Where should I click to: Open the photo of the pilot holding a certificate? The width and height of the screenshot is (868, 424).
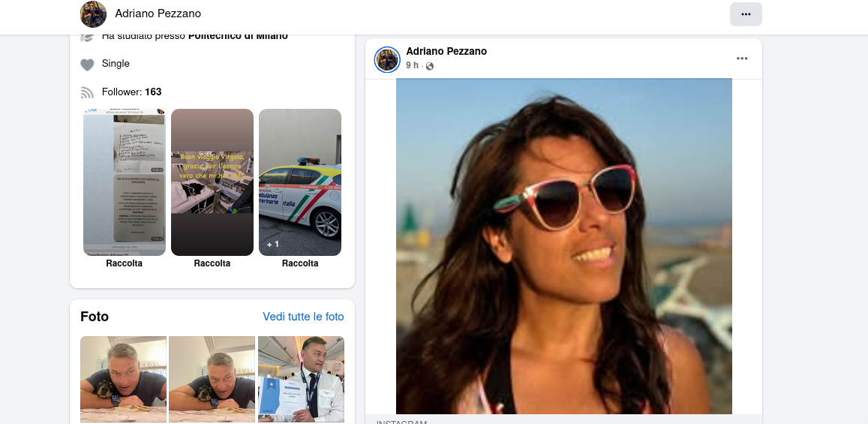click(301, 379)
